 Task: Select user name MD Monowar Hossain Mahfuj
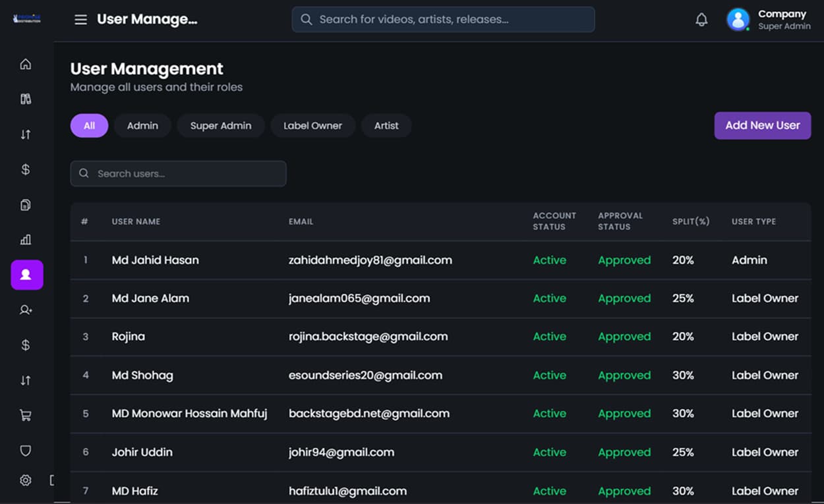pos(189,414)
